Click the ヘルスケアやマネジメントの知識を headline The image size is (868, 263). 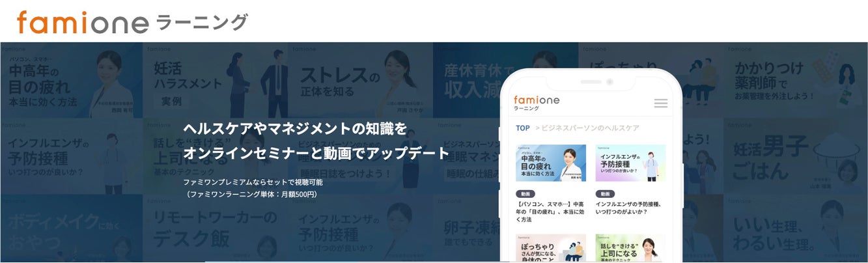click(295, 129)
